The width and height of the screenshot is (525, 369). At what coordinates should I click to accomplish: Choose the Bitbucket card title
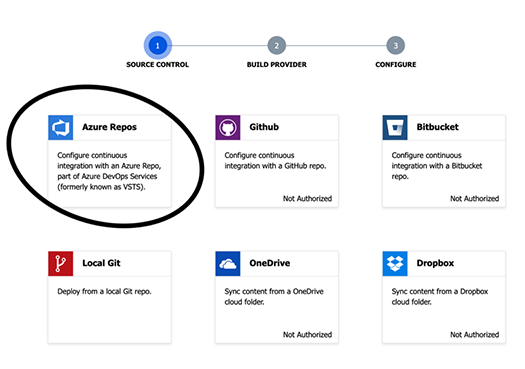(437, 127)
